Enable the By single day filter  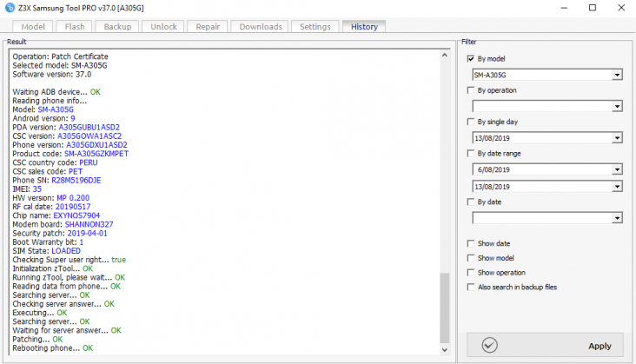coord(471,122)
